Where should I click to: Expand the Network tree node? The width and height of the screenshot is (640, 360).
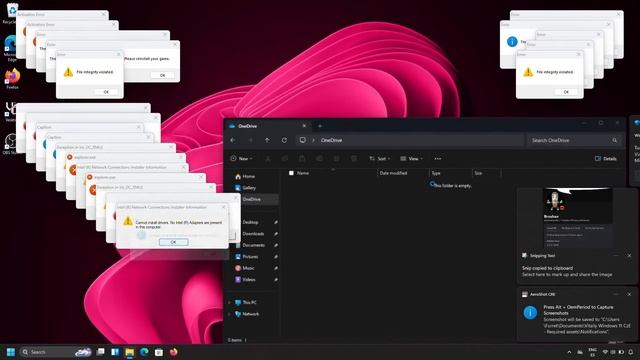(229, 314)
